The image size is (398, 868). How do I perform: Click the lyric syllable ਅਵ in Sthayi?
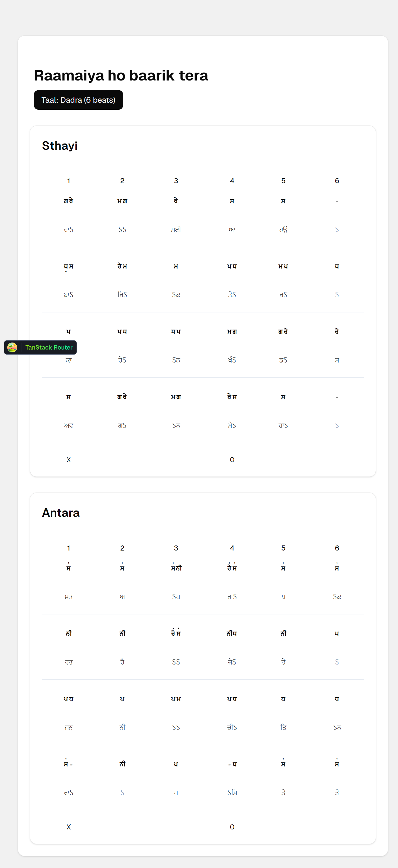tap(68, 426)
